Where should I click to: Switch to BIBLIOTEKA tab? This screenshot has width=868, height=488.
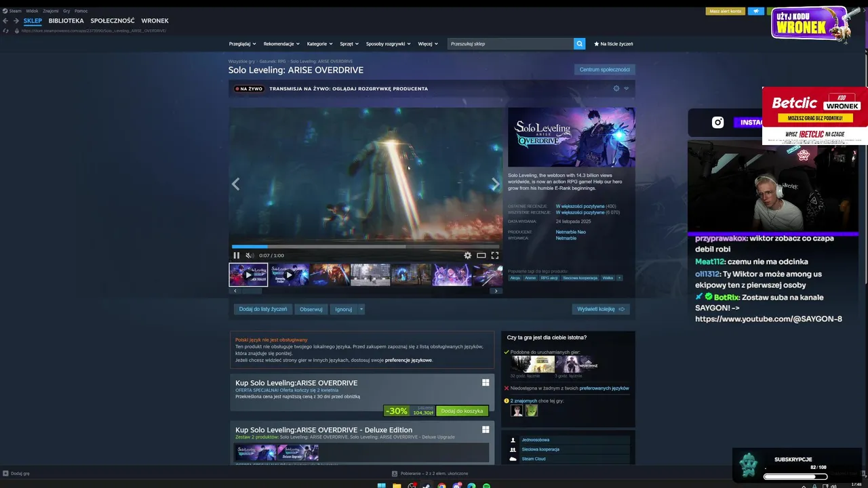(66, 21)
